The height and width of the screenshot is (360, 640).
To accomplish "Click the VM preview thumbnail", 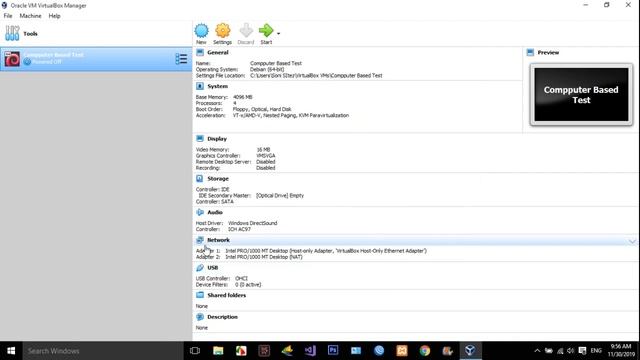I will point(581,95).
